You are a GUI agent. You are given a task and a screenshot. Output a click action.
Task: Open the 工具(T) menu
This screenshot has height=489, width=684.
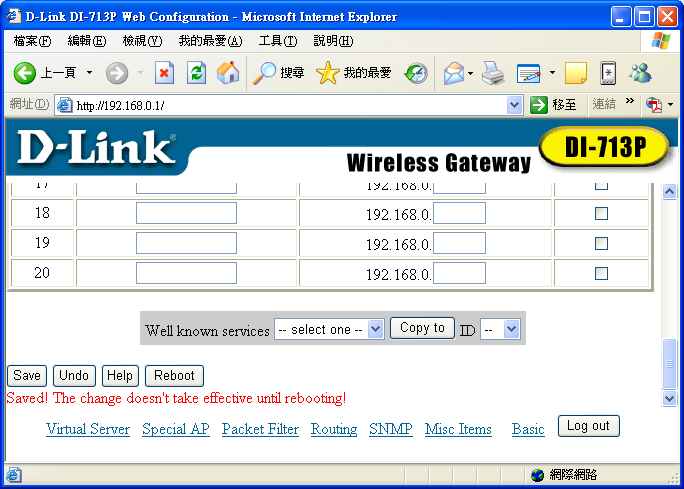[x=278, y=41]
